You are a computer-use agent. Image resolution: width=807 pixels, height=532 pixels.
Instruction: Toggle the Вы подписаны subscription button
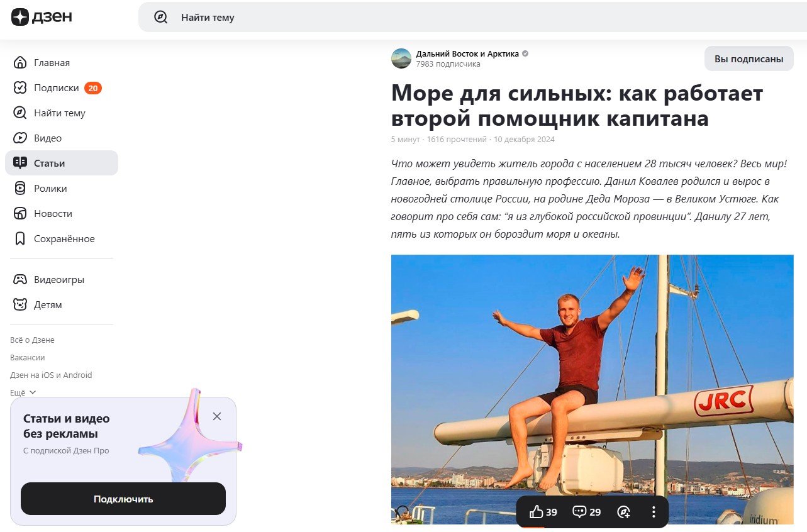click(x=749, y=59)
